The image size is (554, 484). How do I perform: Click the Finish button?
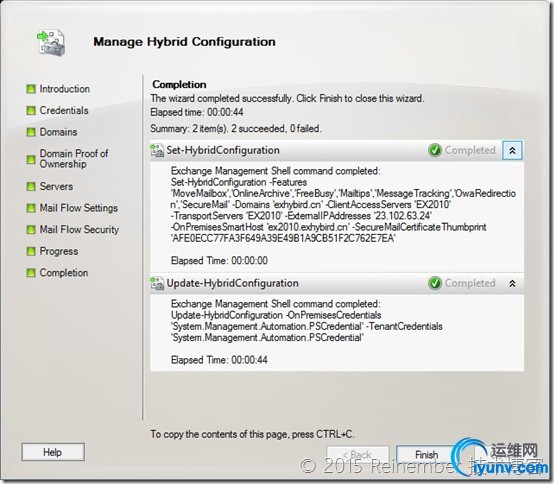426,454
